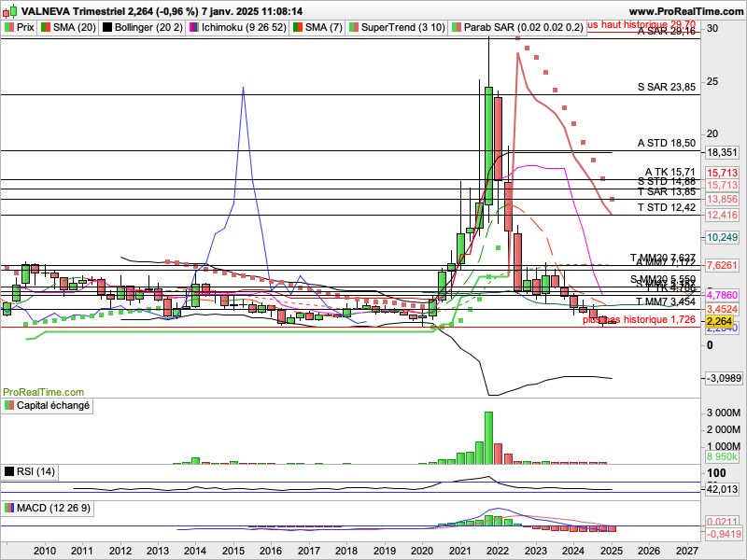
Task: Click the 100 RSI axis label
Action: click(716, 473)
